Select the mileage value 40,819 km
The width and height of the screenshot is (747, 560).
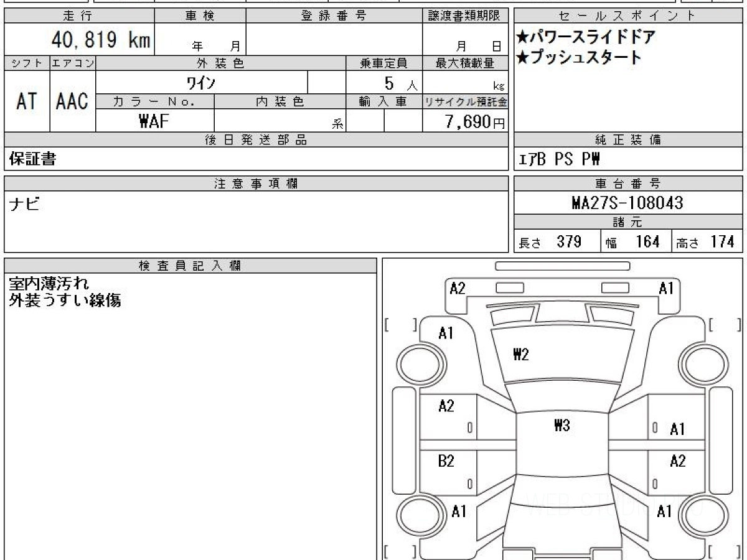(100, 40)
